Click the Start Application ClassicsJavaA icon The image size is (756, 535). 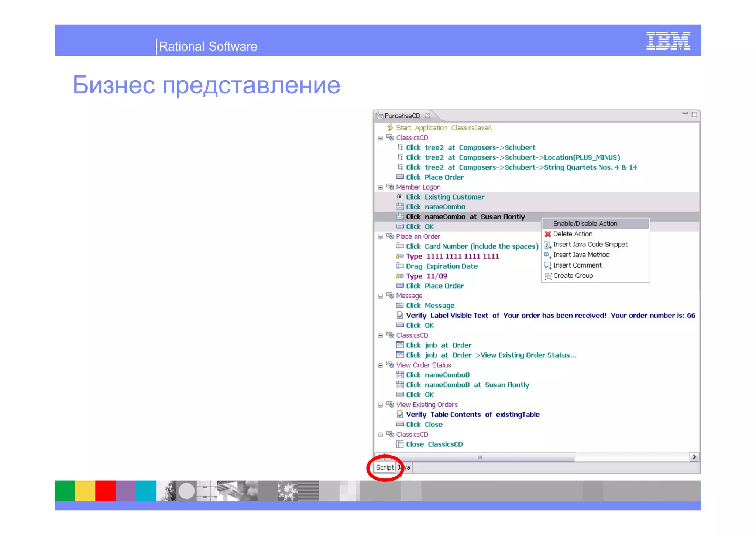[x=390, y=127]
